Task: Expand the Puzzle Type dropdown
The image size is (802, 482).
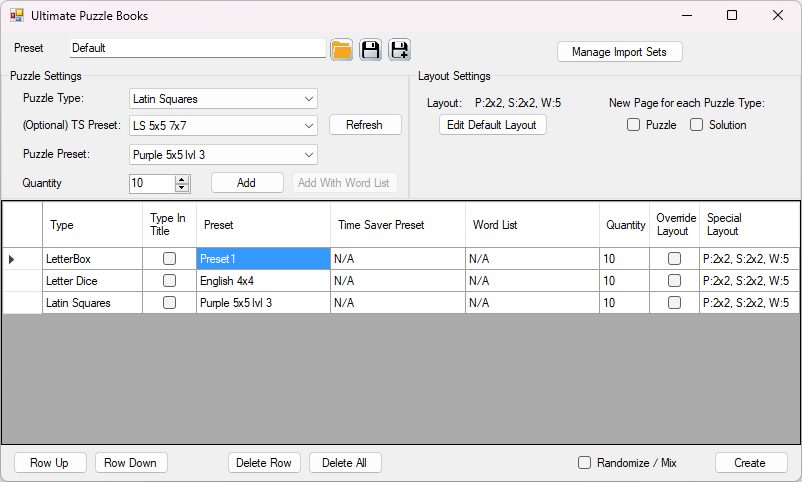Action: [309, 99]
